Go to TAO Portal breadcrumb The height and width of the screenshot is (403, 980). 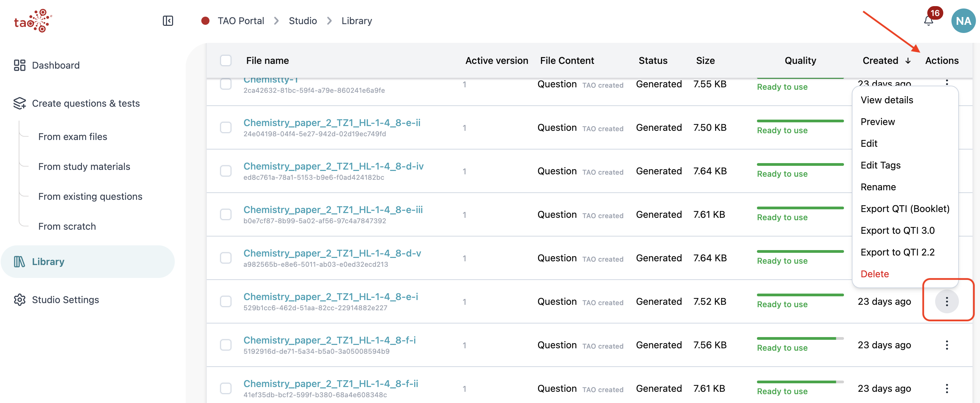tap(240, 20)
